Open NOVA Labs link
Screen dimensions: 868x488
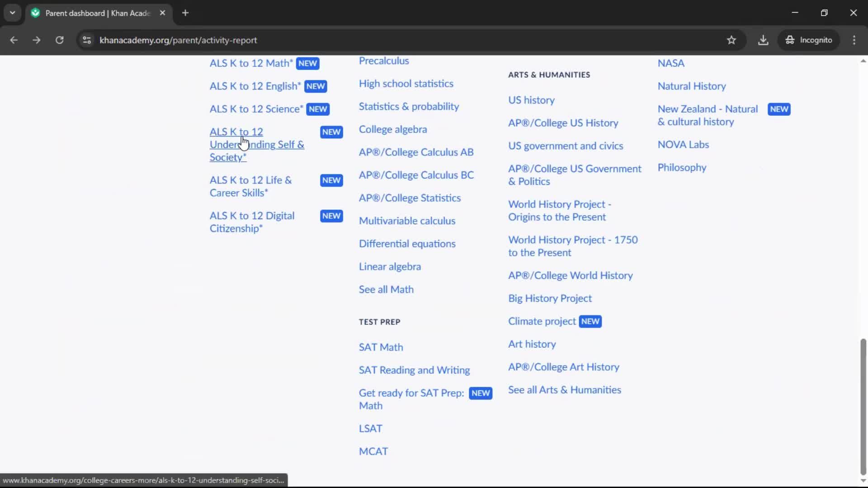click(683, 145)
